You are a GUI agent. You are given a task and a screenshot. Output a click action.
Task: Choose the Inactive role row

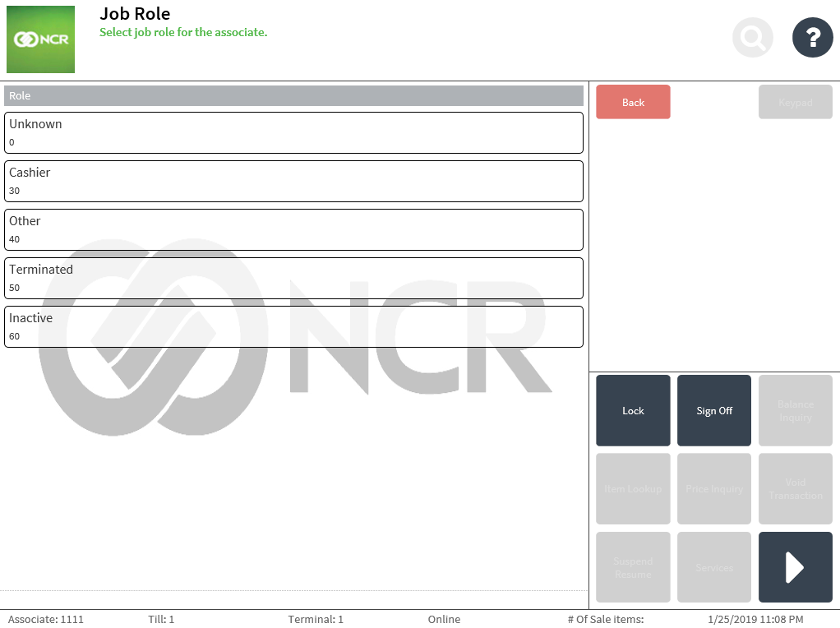coord(293,326)
